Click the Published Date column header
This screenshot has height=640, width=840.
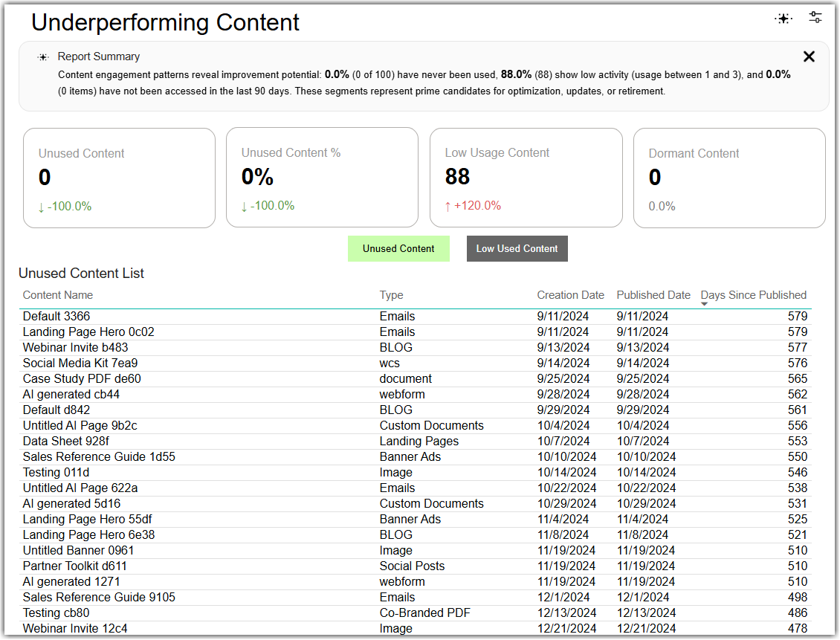pos(653,295)
